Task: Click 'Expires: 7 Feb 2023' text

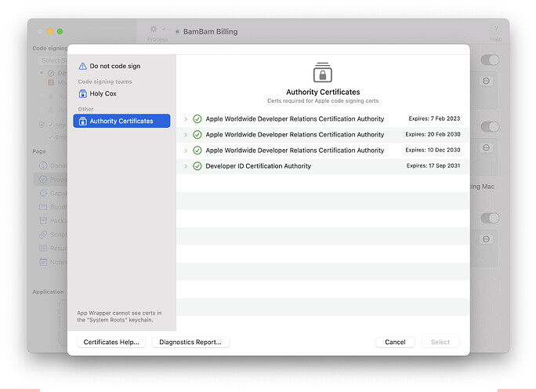Action: 434,118
